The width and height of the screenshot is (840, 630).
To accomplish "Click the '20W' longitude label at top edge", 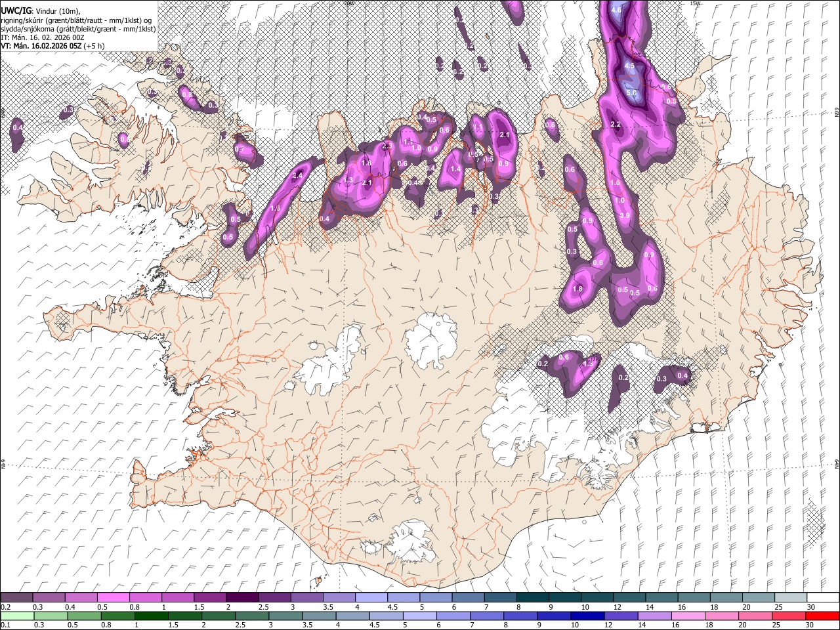I will coord(349,3).
